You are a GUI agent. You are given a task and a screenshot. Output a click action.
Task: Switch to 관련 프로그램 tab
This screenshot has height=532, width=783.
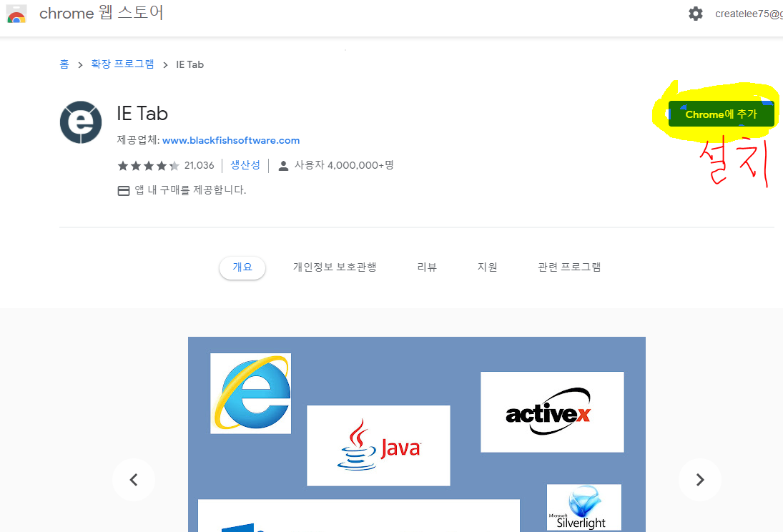pos(569,267)
